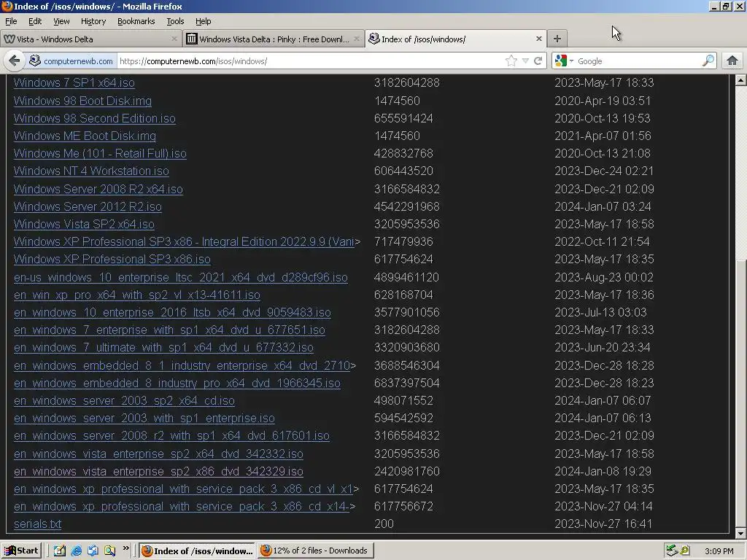
Task: Open the 12% of 2 files Downloads taskbar item
Action: 315,551
